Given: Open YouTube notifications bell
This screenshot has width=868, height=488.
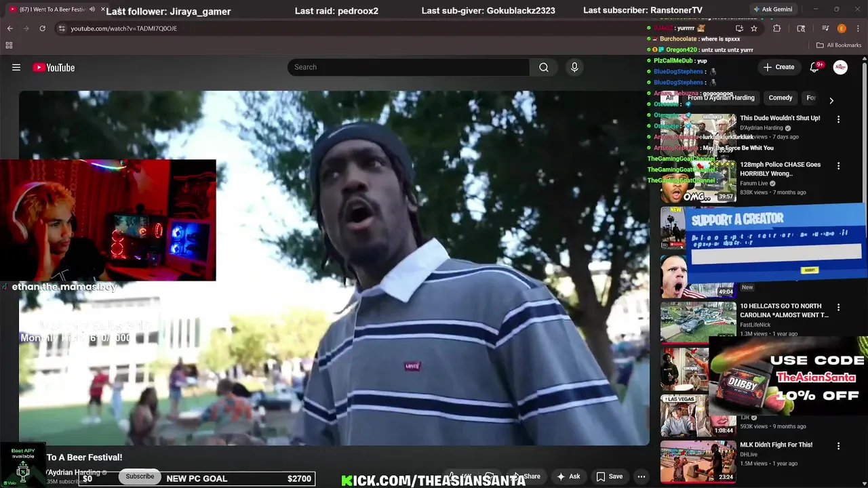Looking at the screenshot, I should [815, 67].
